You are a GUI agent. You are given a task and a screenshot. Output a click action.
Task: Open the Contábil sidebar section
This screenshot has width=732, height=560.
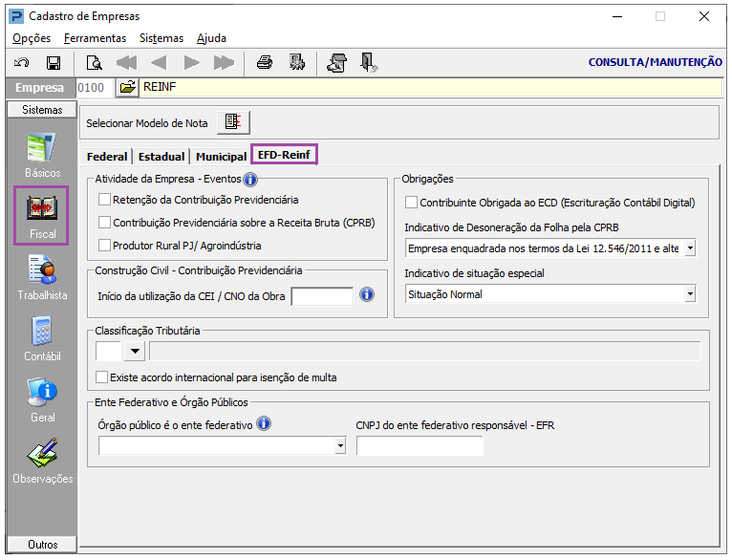[x=42, y=339]
